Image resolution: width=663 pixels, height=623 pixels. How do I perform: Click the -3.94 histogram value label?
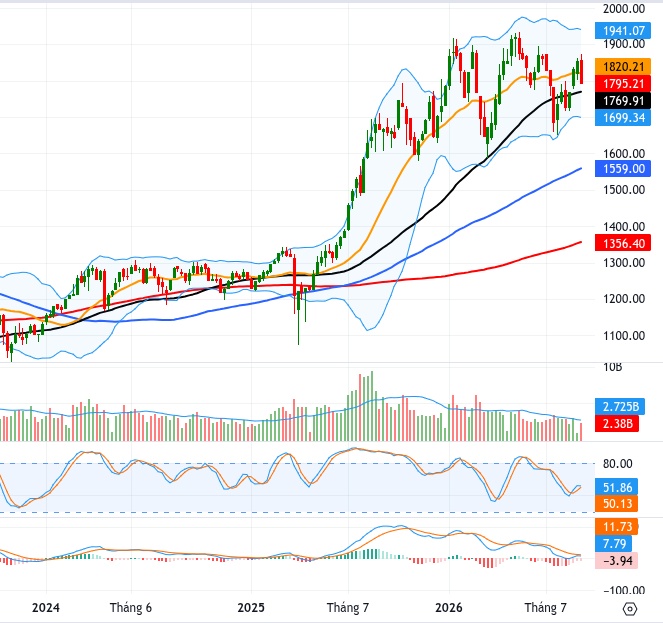[616, 560]
